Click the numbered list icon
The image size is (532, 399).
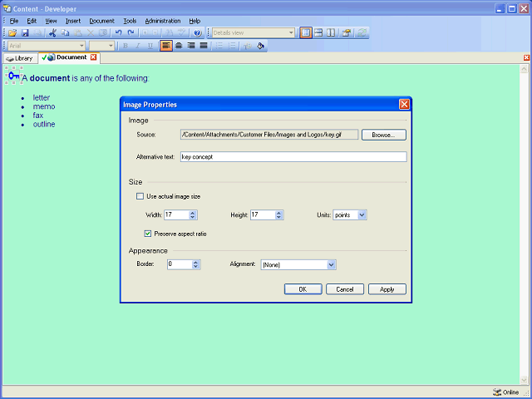232,46
